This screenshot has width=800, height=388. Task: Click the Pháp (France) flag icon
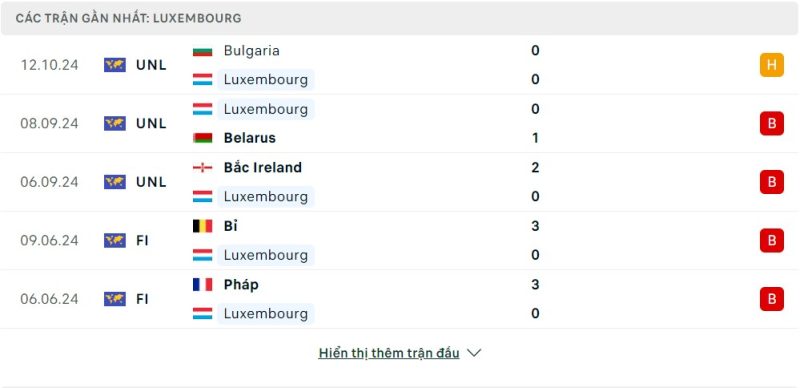[x=202, y=284]
